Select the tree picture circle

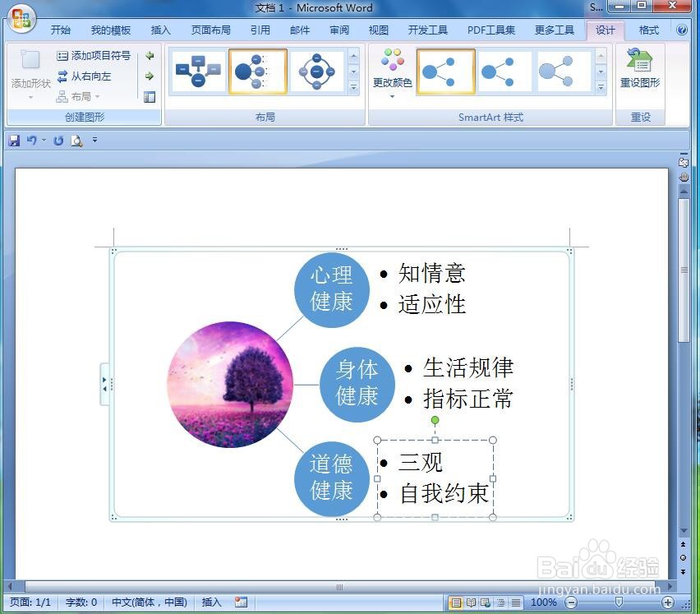tap(230, 385)
